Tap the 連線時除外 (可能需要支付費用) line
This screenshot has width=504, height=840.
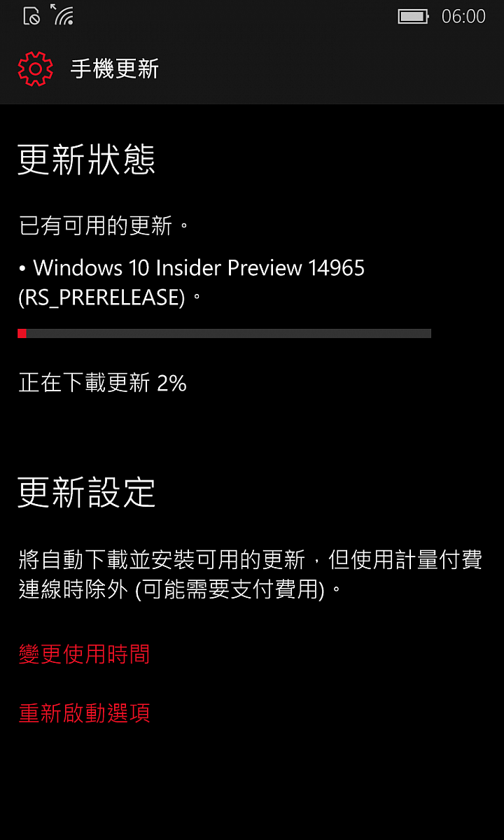pos(181,589)
